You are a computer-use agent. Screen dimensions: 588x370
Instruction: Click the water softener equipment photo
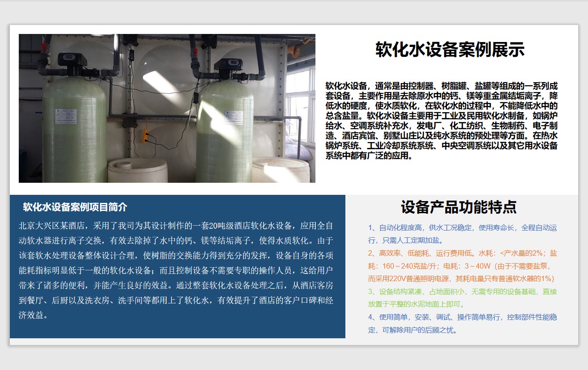167,108
